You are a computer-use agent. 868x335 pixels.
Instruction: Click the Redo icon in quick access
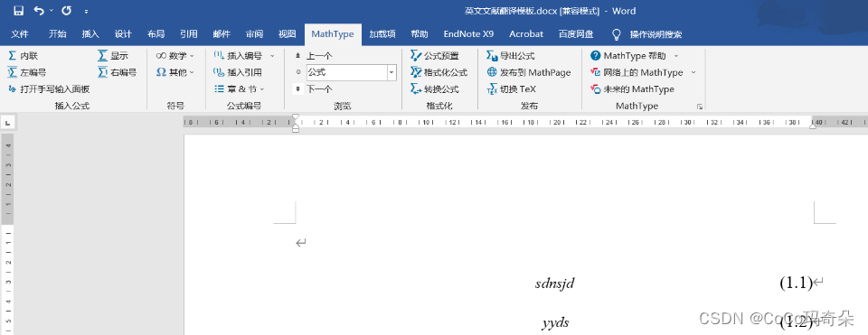point(66,11)
